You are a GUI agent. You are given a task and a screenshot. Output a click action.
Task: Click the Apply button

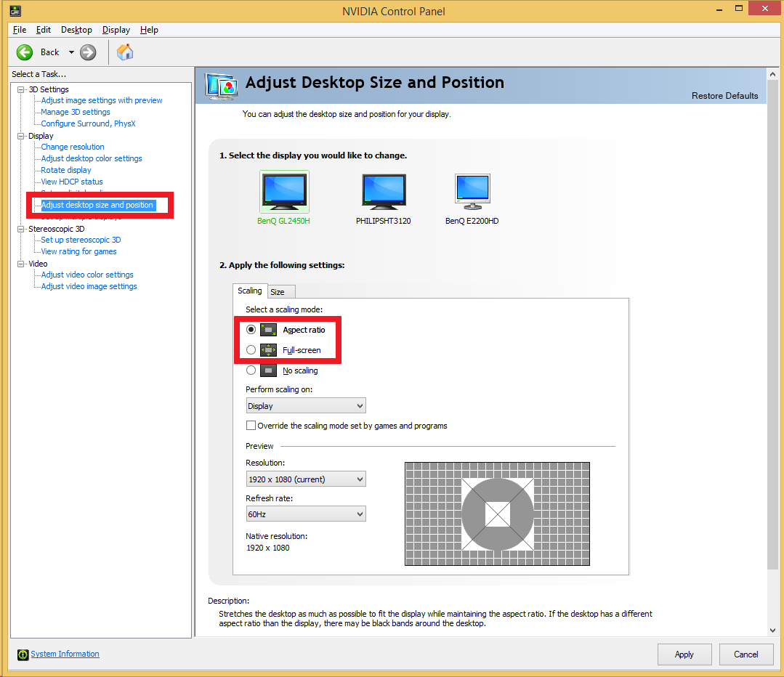(684, 654)
